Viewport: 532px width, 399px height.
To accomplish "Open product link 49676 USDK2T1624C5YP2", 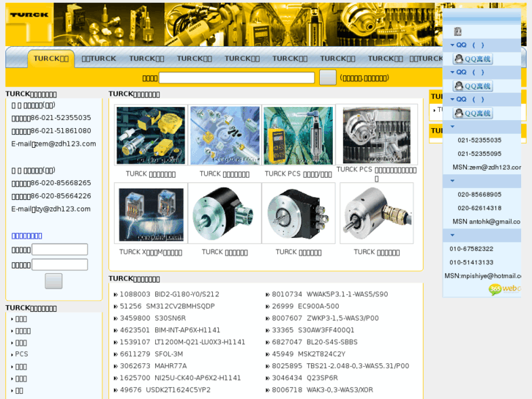I will coord(165,389).
